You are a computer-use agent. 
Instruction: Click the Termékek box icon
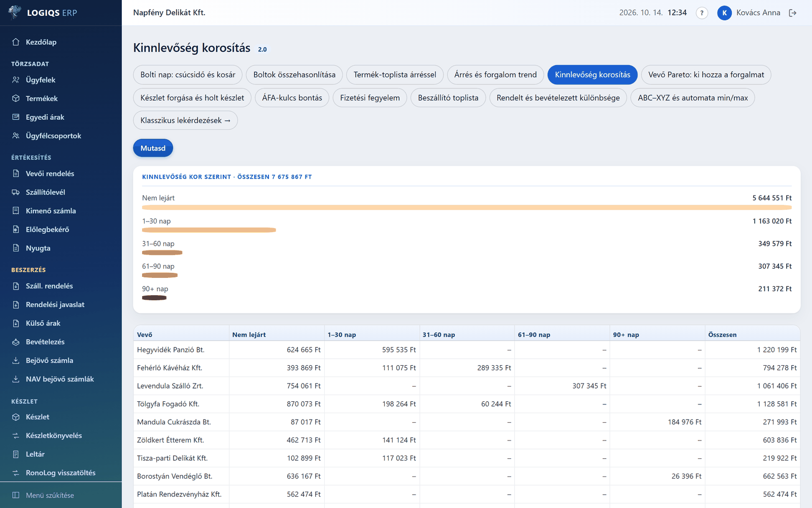point(16,99)
